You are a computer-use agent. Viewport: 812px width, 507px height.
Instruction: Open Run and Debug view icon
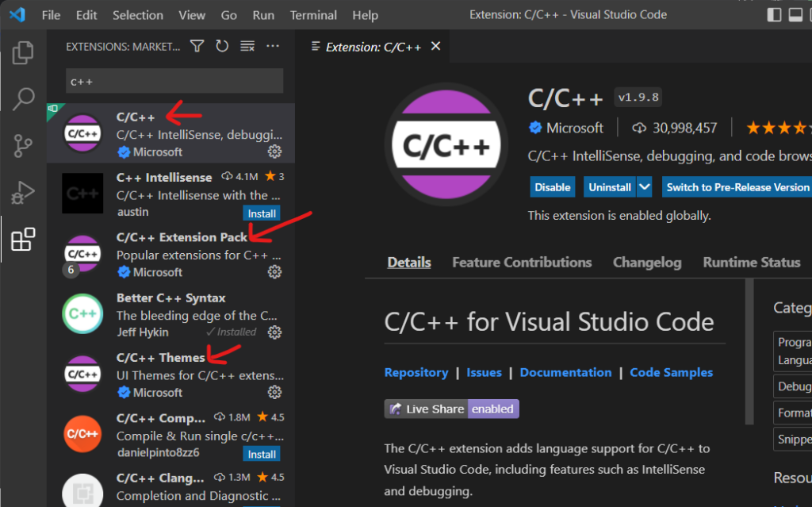(x=23, y=192)
